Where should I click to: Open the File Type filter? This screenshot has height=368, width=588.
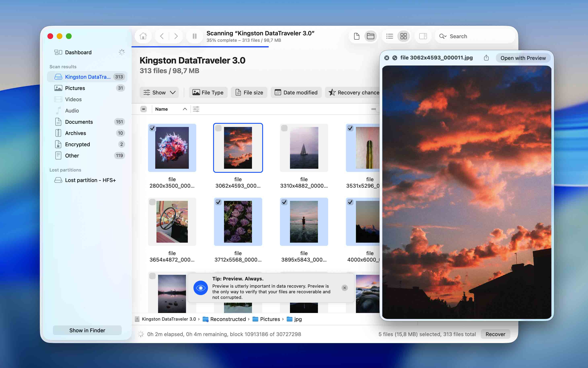click(x=208, y=92)
